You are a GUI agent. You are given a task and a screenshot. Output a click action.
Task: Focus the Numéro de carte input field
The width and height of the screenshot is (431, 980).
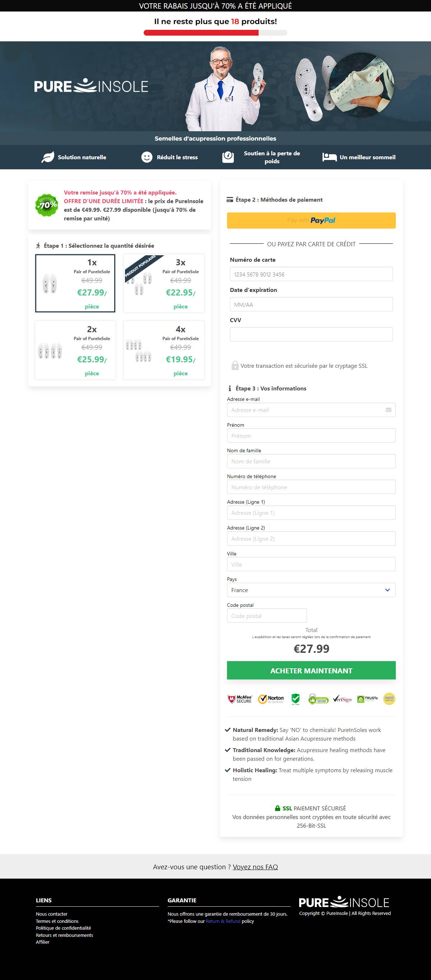click(311, 274)
